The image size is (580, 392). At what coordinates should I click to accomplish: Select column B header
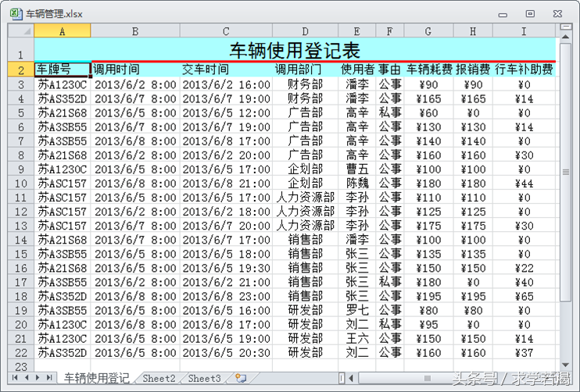pyautogui.click(x=135, y=31)
